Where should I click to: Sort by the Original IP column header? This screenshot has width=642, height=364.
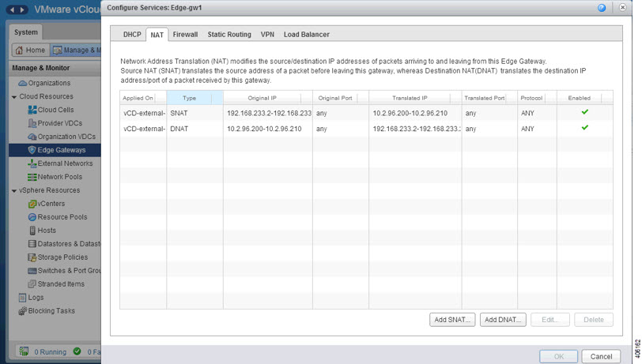(268, 98)
